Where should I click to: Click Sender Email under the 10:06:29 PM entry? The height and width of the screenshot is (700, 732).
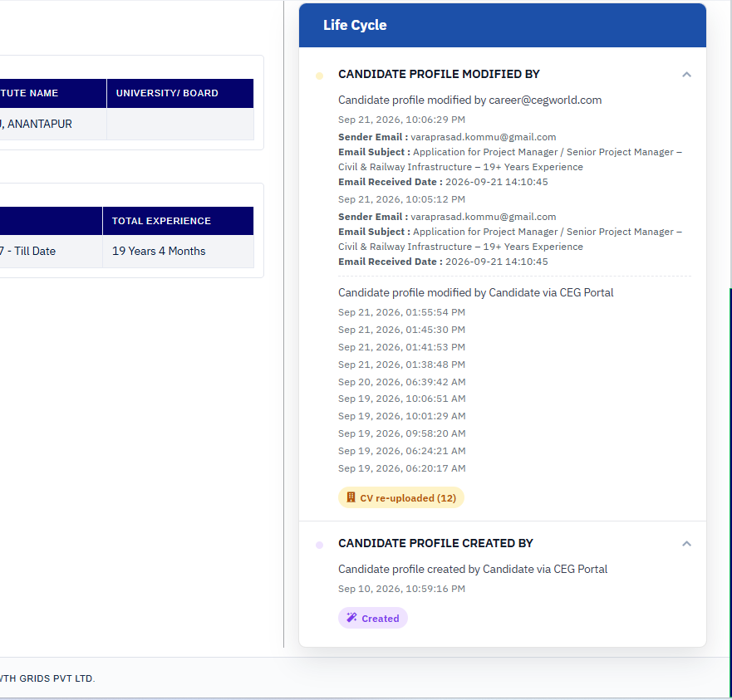[447, 137]
